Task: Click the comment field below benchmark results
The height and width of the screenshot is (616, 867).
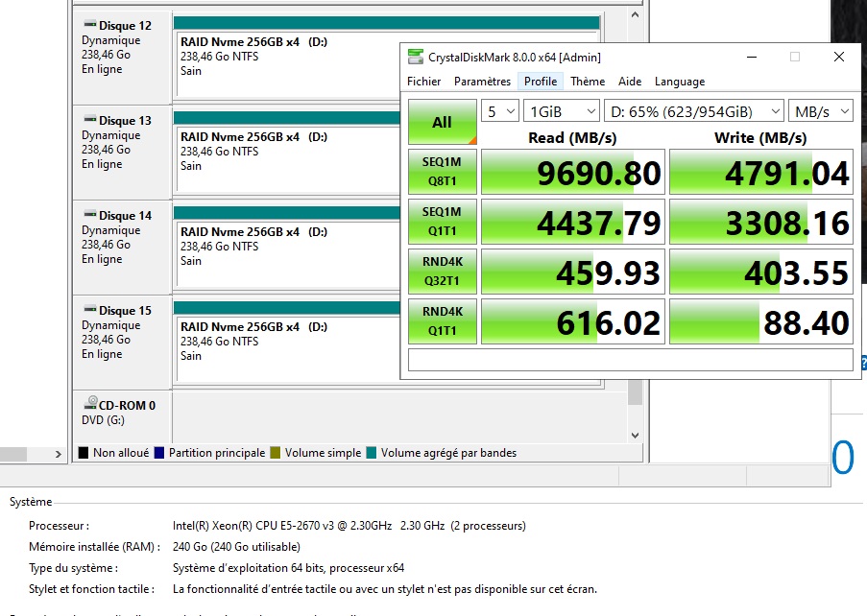Action: (631, 360)
